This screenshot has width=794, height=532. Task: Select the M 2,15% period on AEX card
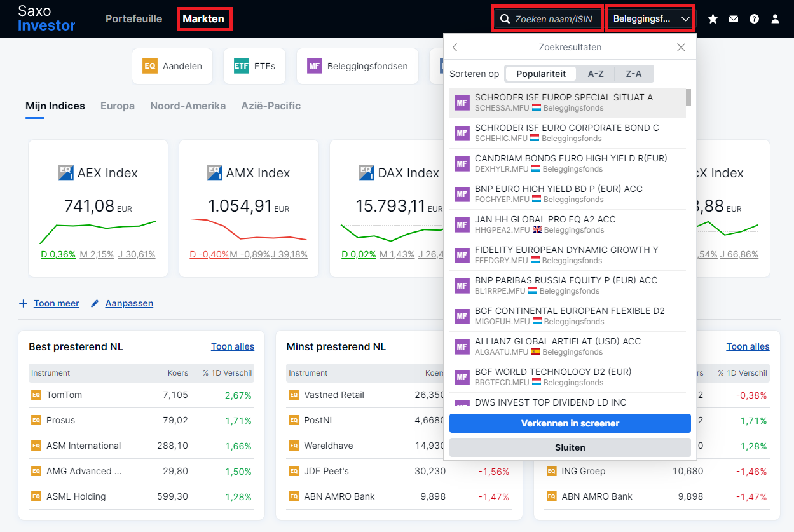click(97, 254)
